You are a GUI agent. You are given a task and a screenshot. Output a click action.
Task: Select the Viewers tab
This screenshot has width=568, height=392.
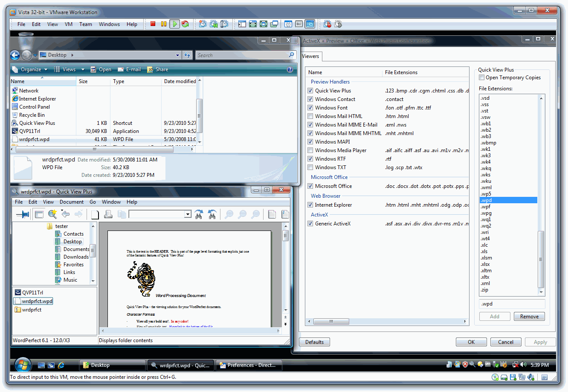(311, 56)
